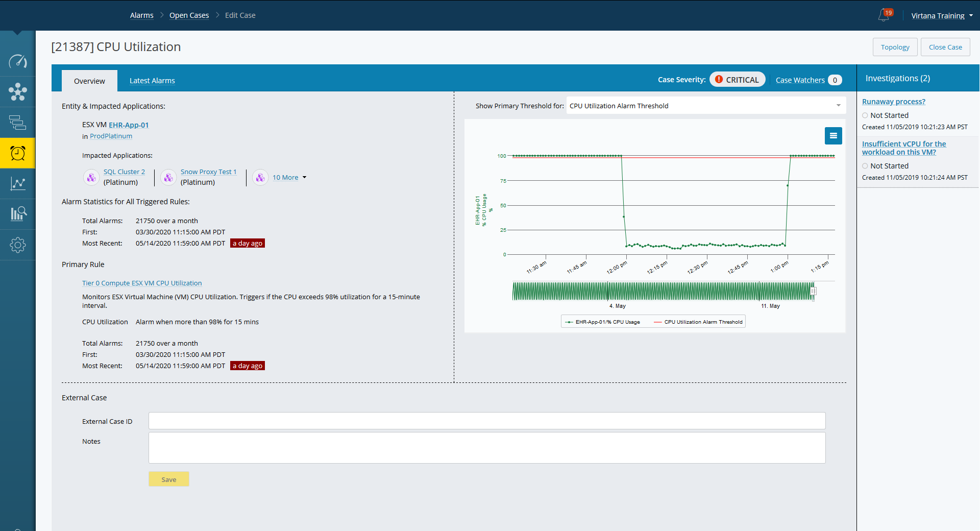Open notifications bell with 19 badge

[x=884, y=15]
